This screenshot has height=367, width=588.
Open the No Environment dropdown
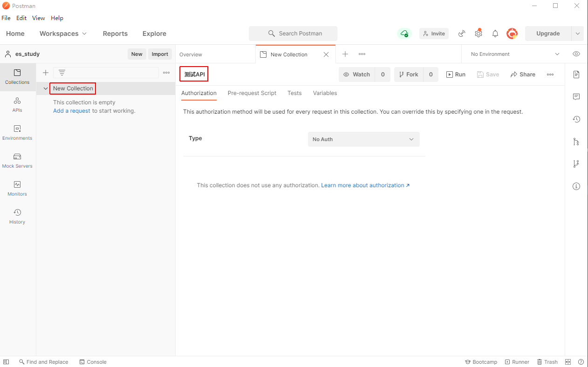coord(514,54)
